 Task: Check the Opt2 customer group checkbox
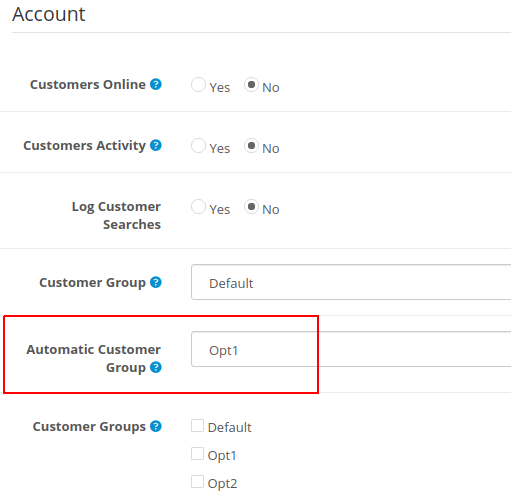tap(197, 482)
